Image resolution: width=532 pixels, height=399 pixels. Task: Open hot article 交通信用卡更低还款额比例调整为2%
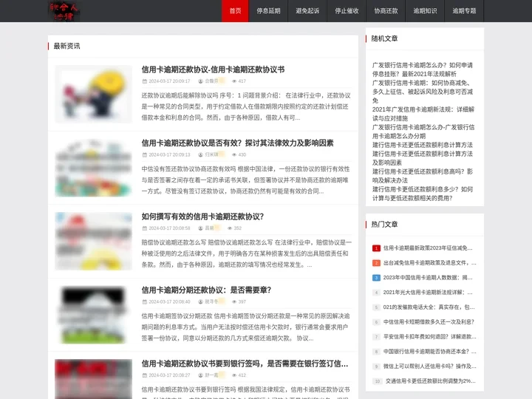pyautogui.click(x=431, y=381)
